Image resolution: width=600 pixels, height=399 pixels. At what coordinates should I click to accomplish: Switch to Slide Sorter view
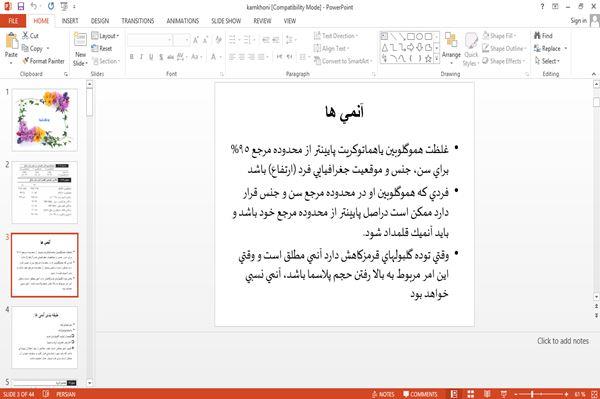471,394
